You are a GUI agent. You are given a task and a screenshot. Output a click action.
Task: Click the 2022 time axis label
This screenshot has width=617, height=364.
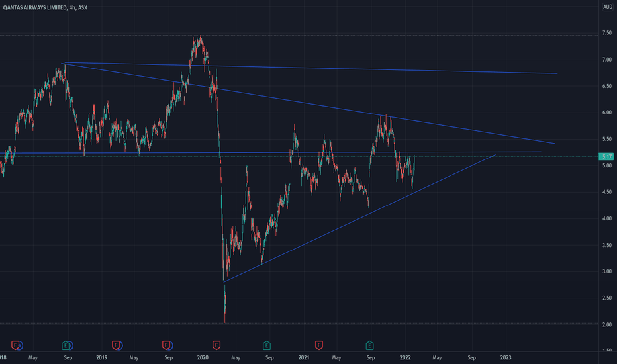pos(405,357)
